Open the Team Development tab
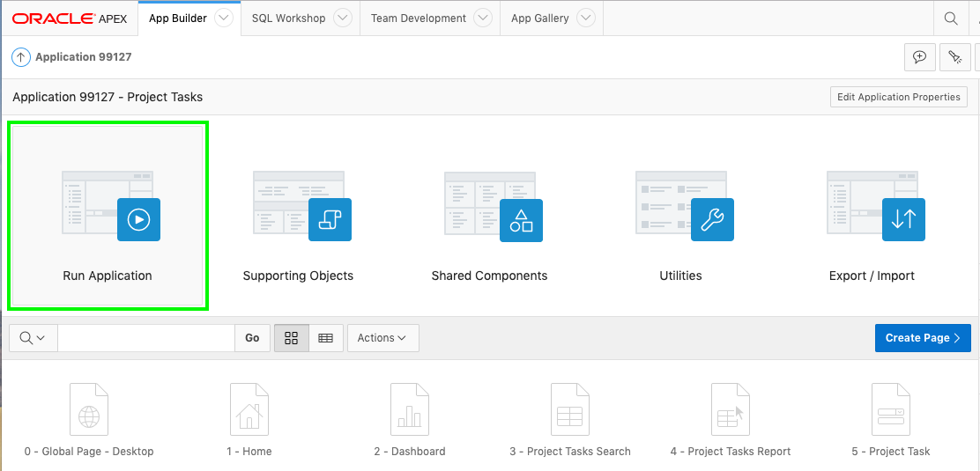 418,18
